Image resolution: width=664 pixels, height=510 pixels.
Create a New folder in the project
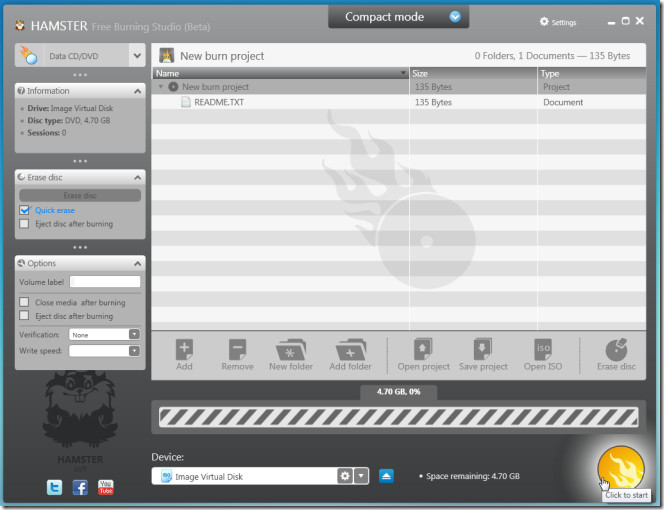pyautogui.click(x=290, y=349)
